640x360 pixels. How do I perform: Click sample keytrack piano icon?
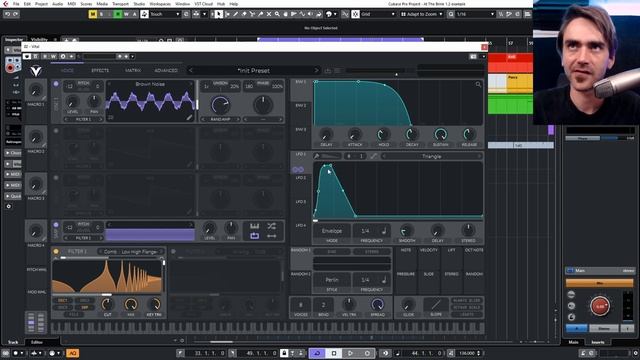tap(254, 226)
